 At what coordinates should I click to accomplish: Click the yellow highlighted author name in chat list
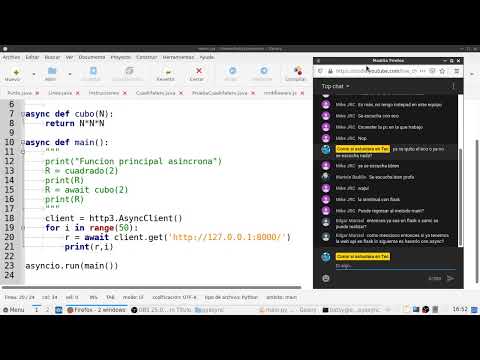(x=363, y=149)
